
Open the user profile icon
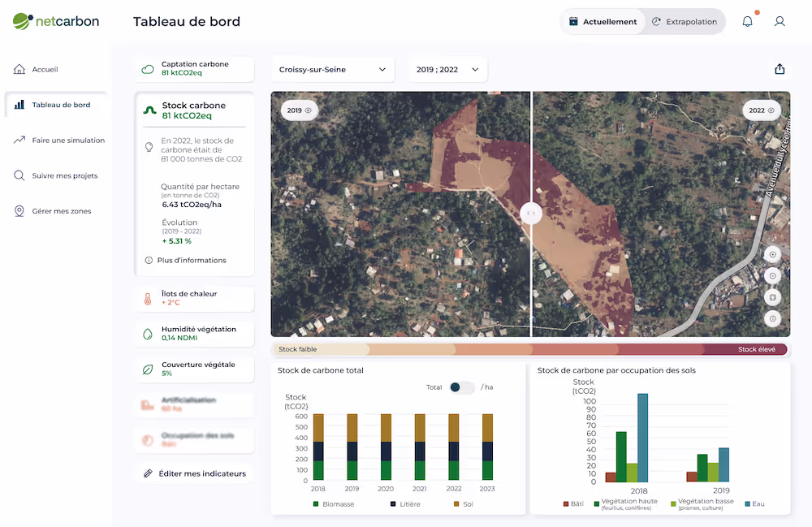780,21
